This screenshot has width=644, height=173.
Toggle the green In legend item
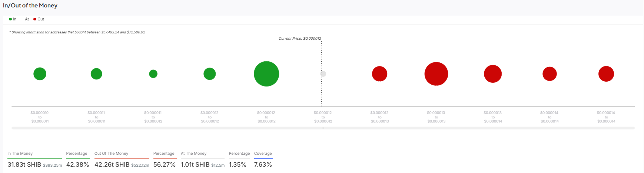click(x=13, y=19)
